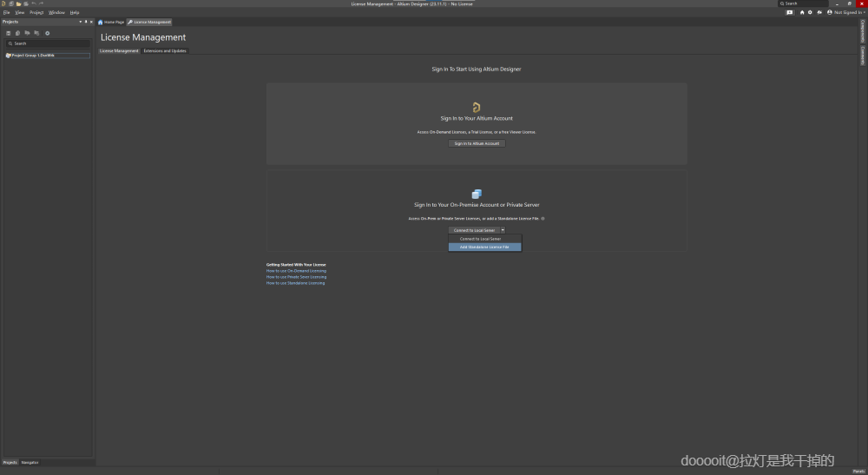Close the Projects panel with its X
Screen dimensions: 868x475
point(91,22)
